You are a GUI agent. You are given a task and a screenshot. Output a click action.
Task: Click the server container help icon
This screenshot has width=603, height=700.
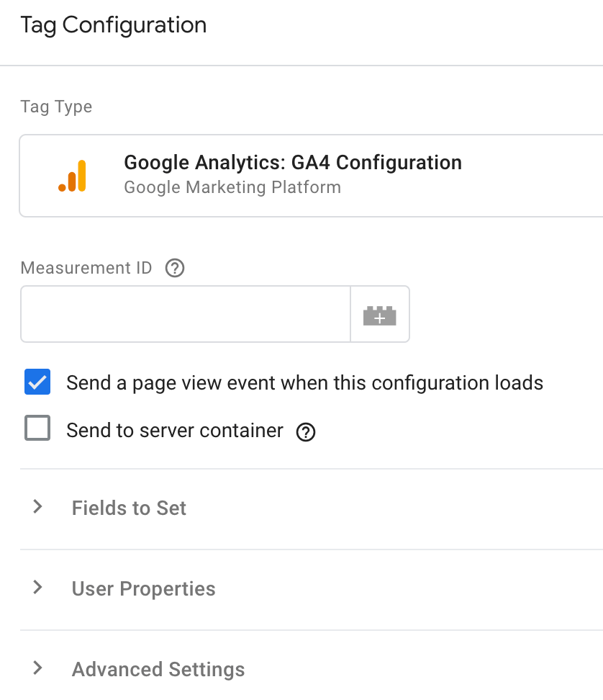[x=306, y=431]
